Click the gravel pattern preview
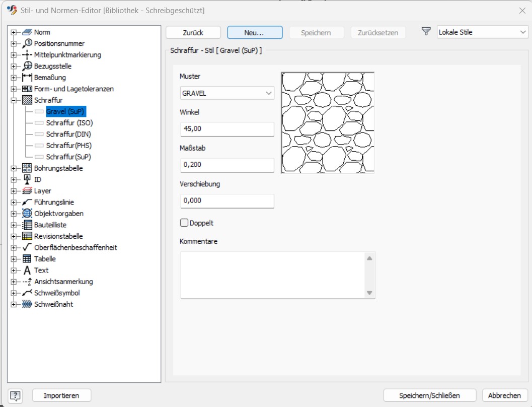532x407 pixels. 328,122
